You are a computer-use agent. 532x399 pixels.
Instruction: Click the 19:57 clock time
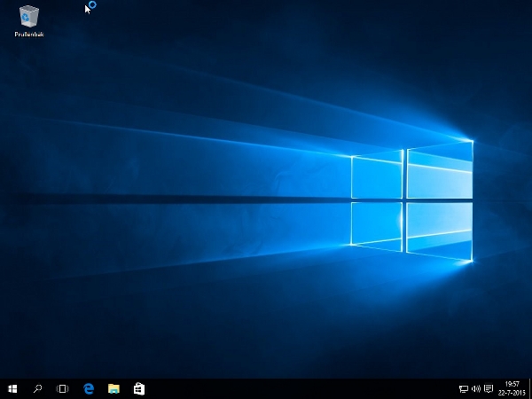(512, 384)
